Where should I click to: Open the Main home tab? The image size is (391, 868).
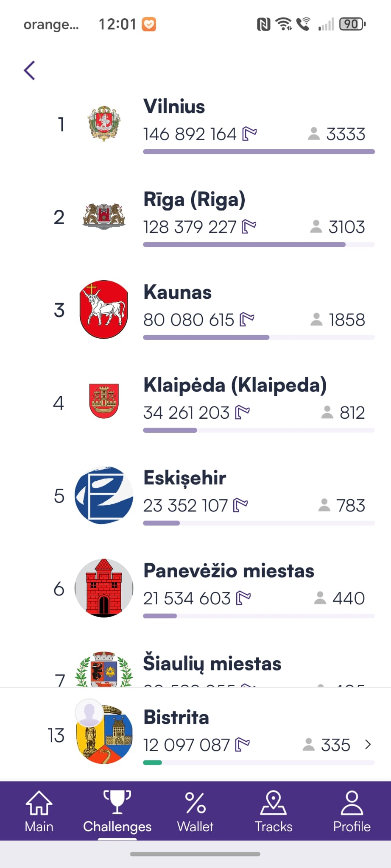click(39, 810)
